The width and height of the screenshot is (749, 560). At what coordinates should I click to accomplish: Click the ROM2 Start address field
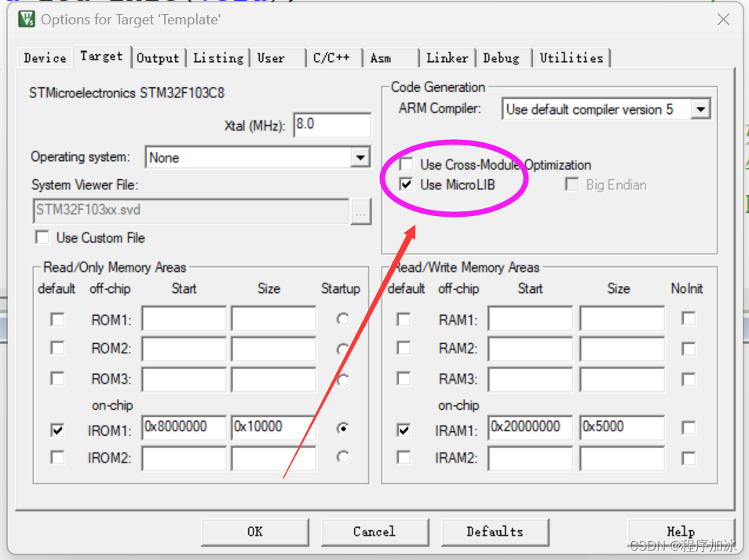[184, 348]
